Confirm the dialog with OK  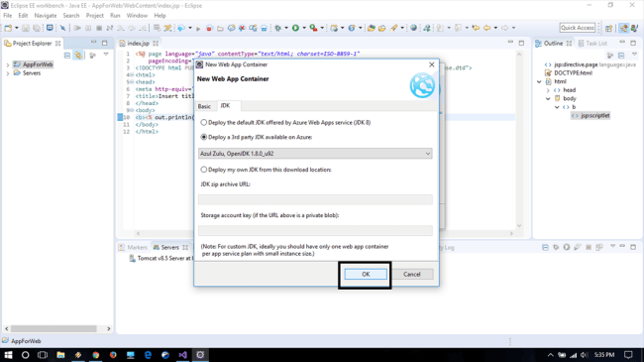pyautogui.click(x=366, y=274)
